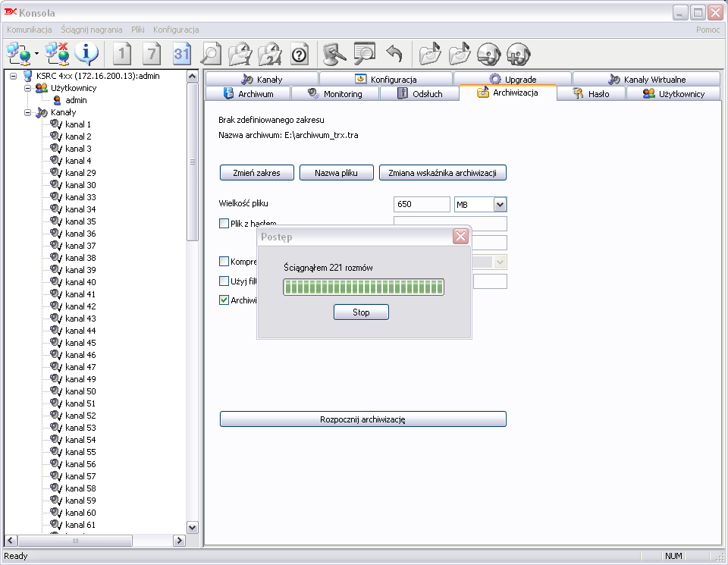Screen dimensions: 728x565
Task: Select 'kanal 57' in the channel tree
Action: click(x=81, y=476)
